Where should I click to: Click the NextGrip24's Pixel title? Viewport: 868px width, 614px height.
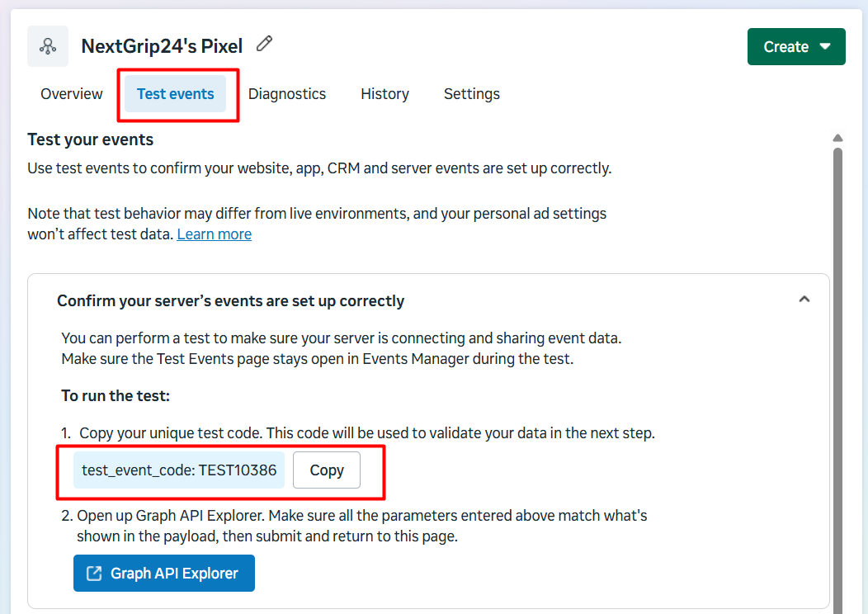click(x=162, y=46)
